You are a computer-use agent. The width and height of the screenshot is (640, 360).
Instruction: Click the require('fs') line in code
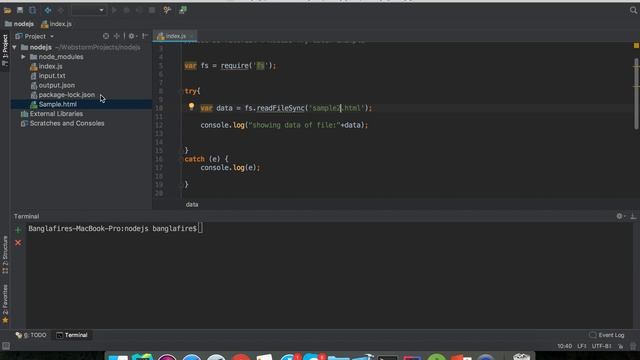pyautogui.click(x=230, y=66)
